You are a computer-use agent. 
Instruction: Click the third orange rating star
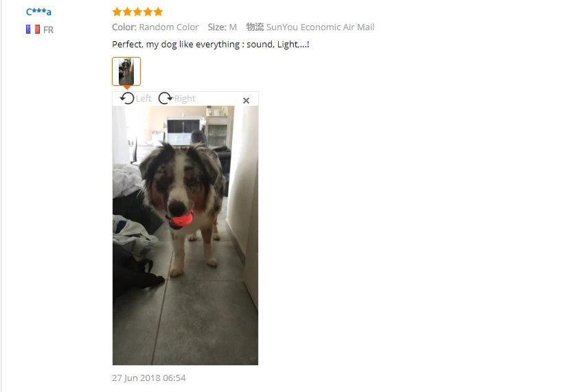[x=137, y=12]
